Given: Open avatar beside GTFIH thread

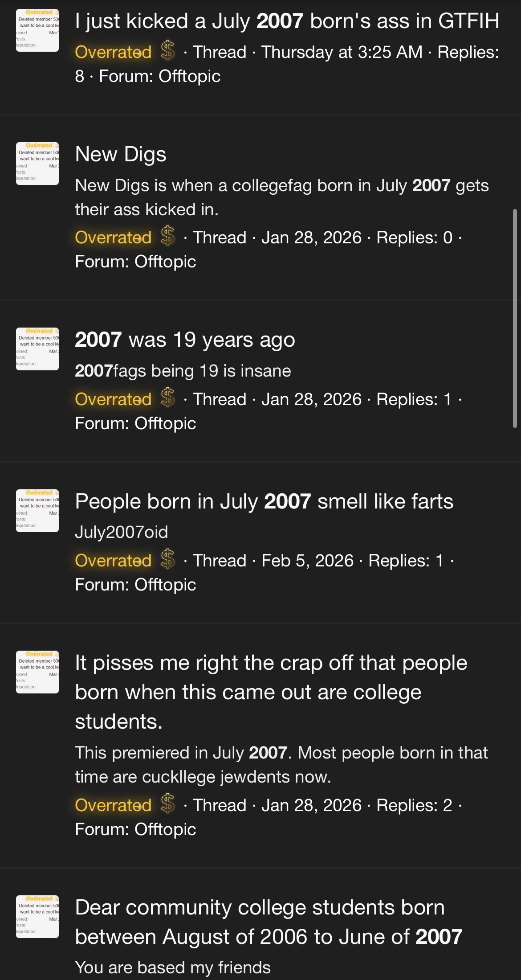Looking at the screenshot, I should (37, 30).
